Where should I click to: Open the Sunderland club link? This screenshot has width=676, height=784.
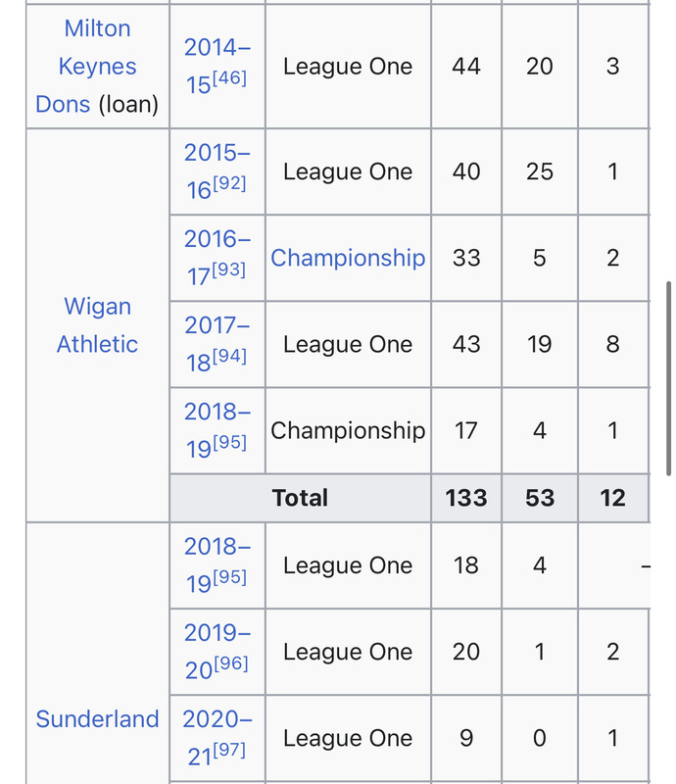tap(97, 719)
